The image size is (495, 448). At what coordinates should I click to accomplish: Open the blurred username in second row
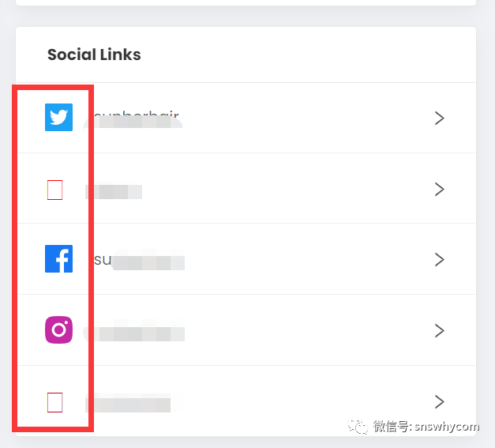click(114, 191)
